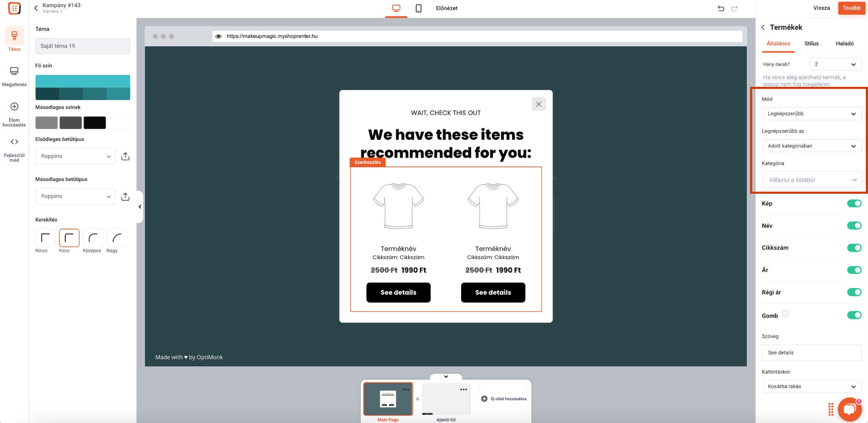Open Kategória Válassz a listából dropdown
The width and height of the screenshot is (868, 423).
(x=812, y=180)
